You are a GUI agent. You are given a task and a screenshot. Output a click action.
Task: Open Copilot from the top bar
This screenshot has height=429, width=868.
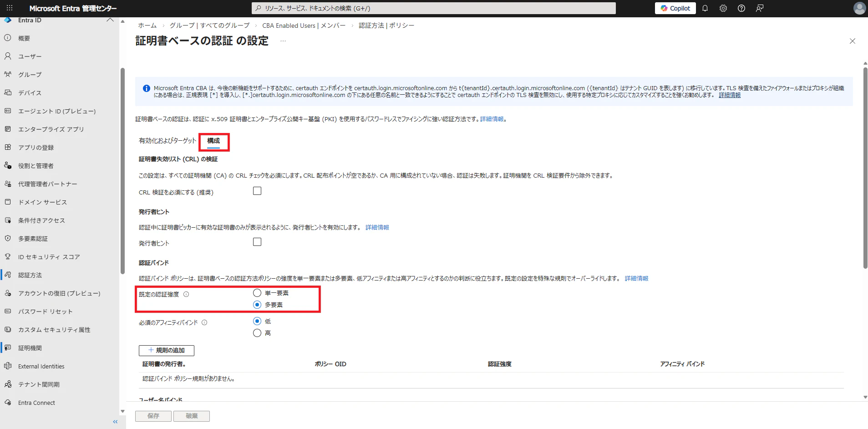pos(675,8)
